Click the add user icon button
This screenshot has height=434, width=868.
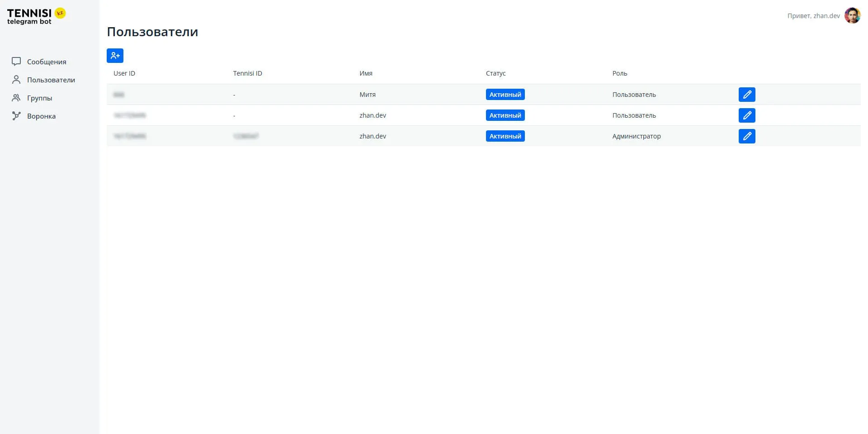click(115, 56)
